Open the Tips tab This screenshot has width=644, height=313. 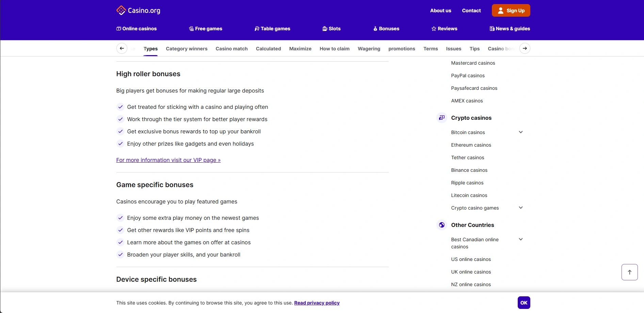click(x=474, y=49)
